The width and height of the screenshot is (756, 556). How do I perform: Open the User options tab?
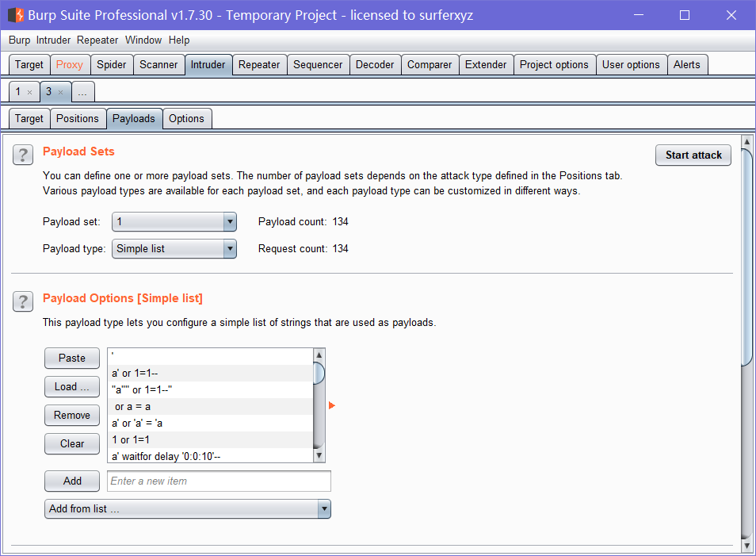tap(631, 65)
